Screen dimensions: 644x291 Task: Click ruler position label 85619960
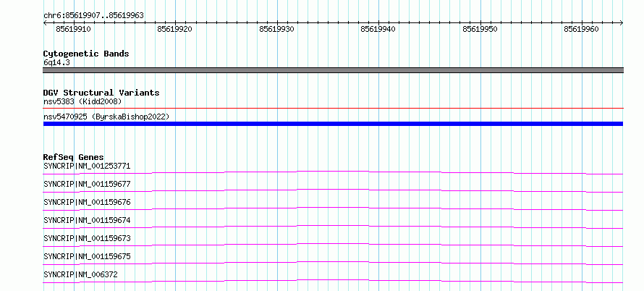coord(581,29)
